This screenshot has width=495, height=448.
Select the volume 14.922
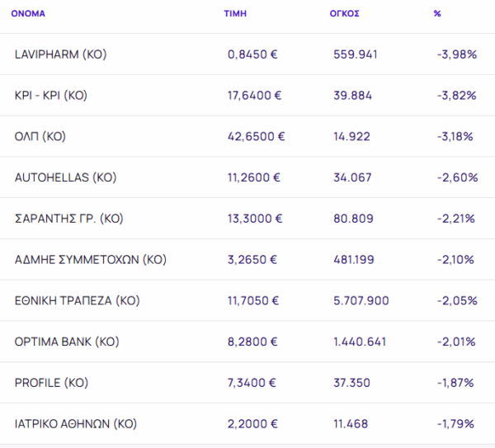[351, 136]
